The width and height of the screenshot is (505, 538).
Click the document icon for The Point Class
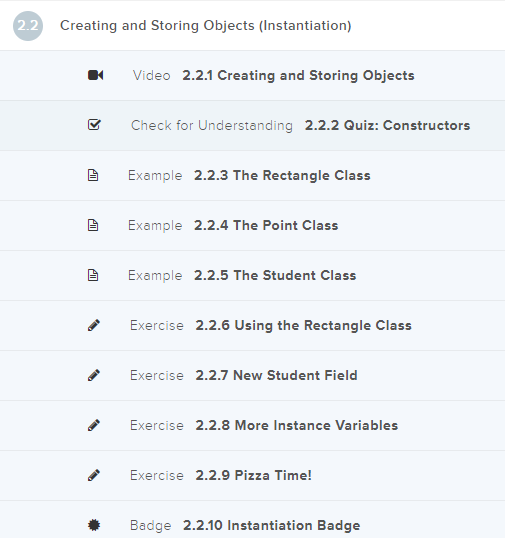[93, 225]
